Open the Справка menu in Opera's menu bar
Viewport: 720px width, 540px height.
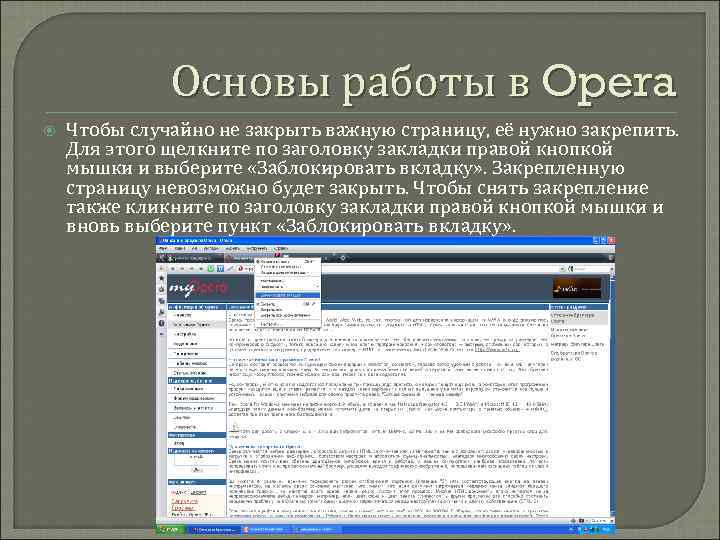click(x=281, y=248)
